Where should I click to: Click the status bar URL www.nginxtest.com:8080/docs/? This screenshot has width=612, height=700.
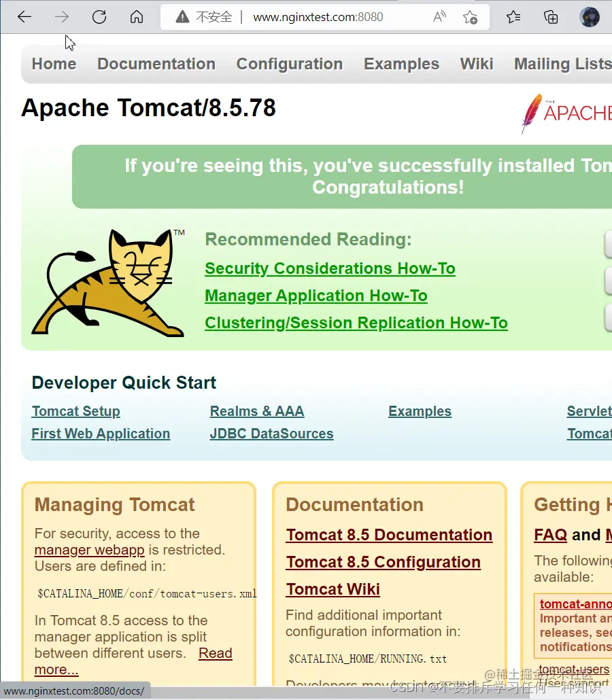coord(73,691)
